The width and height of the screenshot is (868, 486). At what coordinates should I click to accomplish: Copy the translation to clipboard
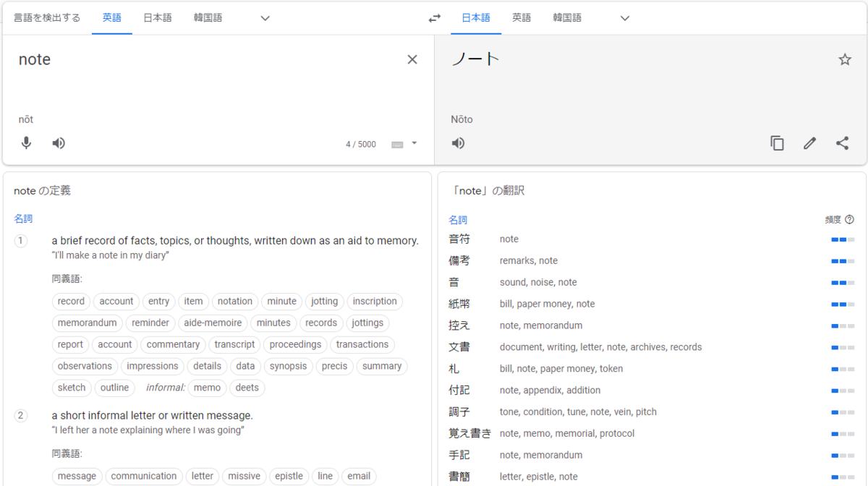click(x=777, y=143)
